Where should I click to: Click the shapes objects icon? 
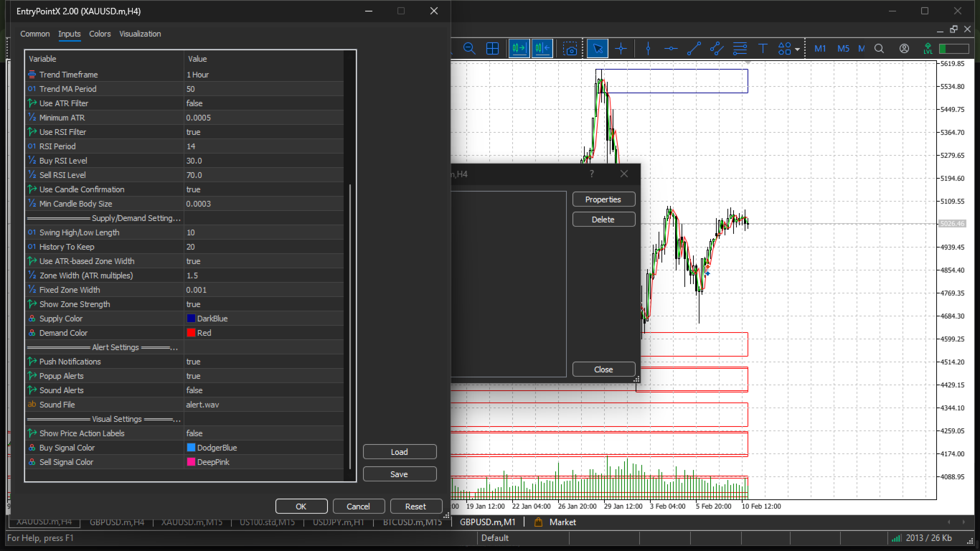tap(785, 48)
